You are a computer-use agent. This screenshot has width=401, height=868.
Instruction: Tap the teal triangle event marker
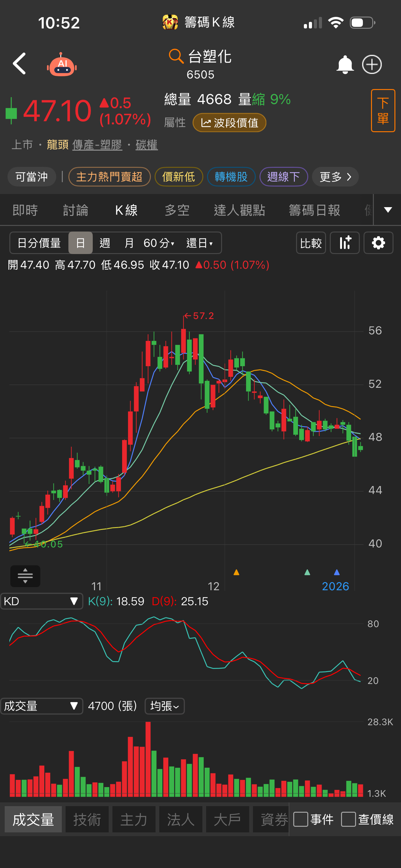pos(307,572)
